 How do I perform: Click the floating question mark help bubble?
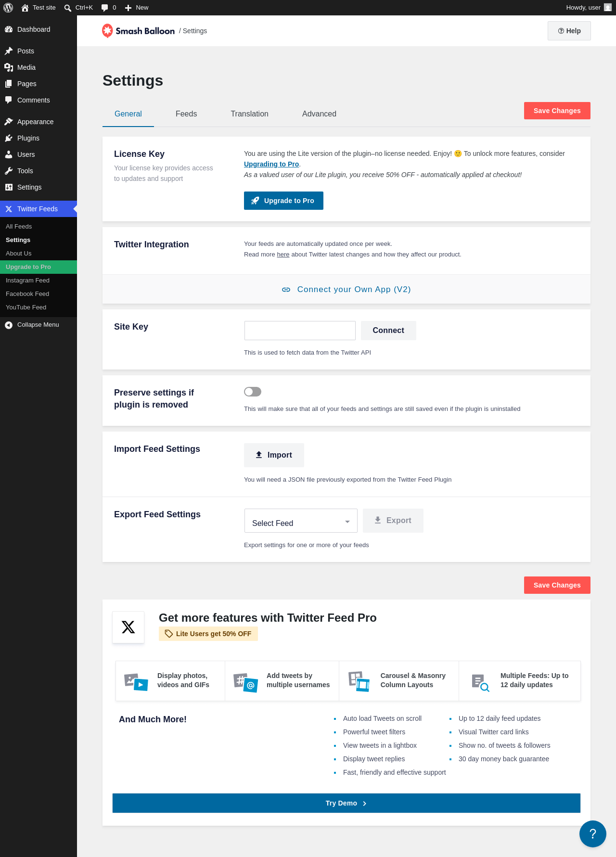593,834
